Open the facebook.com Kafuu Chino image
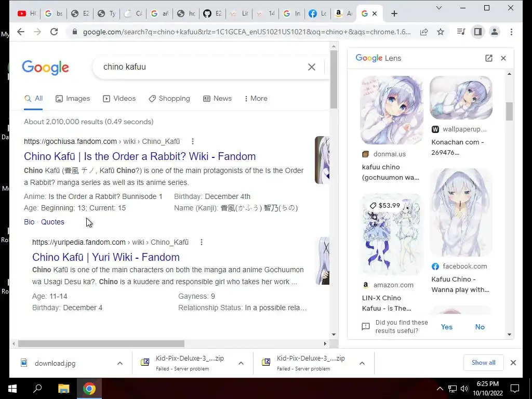This screenshot has width=532, height=399. [461, 212]
